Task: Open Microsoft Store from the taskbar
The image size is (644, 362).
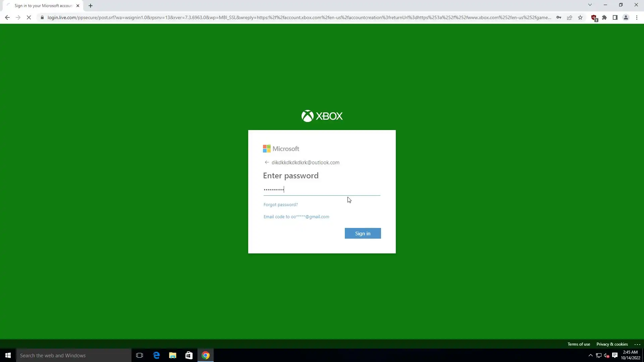Action: (x=189, y=355)
